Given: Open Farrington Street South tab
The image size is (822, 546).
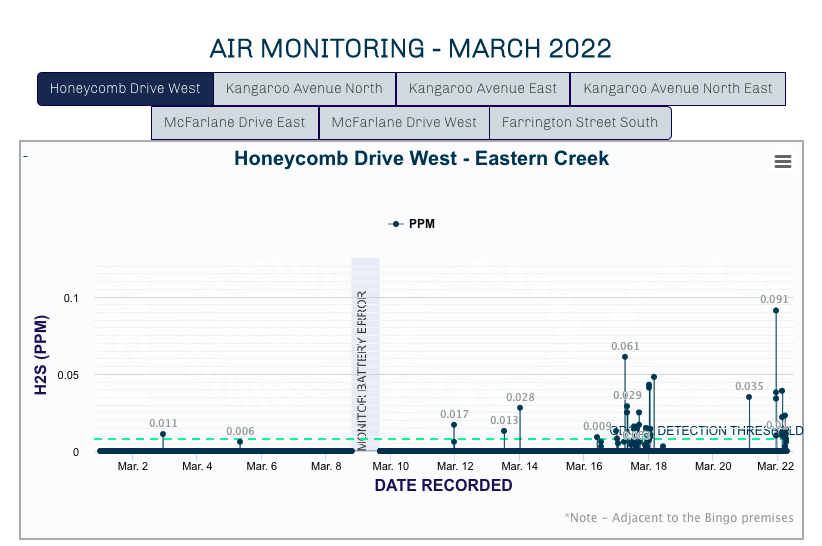Looking at the screenshot, I should tap(580, 123).
